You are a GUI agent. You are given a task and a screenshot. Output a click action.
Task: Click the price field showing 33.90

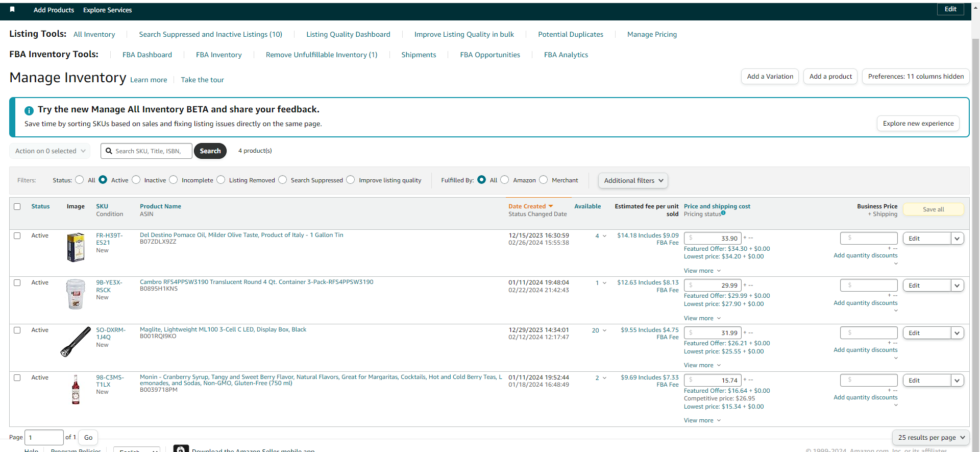[x=713, y=238]
